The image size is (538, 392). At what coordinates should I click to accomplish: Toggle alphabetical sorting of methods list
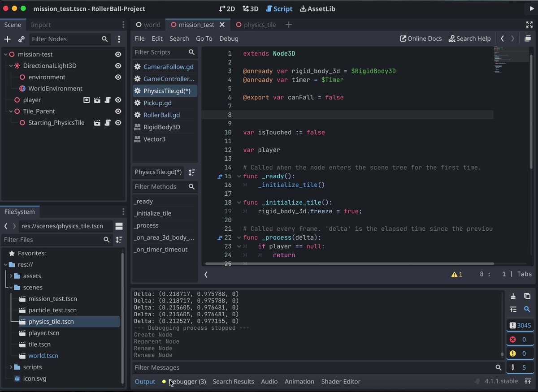(191, 172)
